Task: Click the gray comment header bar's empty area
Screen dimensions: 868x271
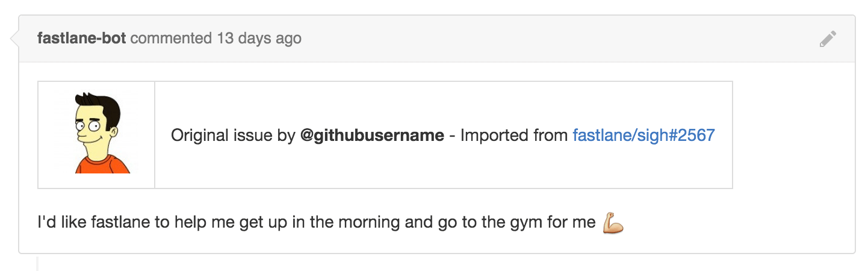Action: point(560,39)
